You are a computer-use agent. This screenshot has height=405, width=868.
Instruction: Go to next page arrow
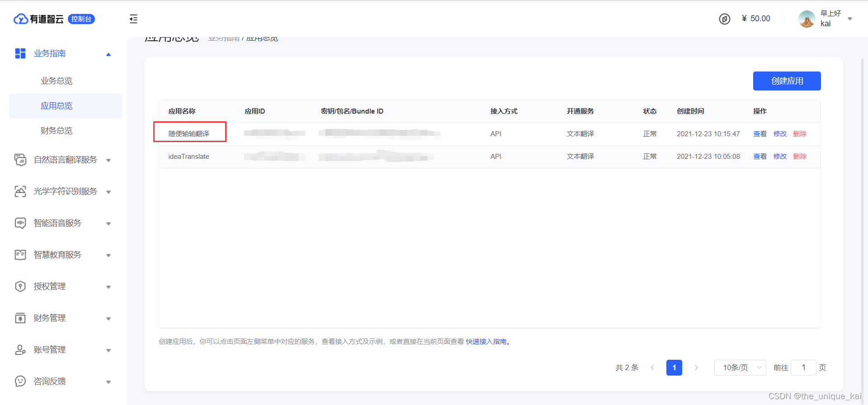pos(696,367)
